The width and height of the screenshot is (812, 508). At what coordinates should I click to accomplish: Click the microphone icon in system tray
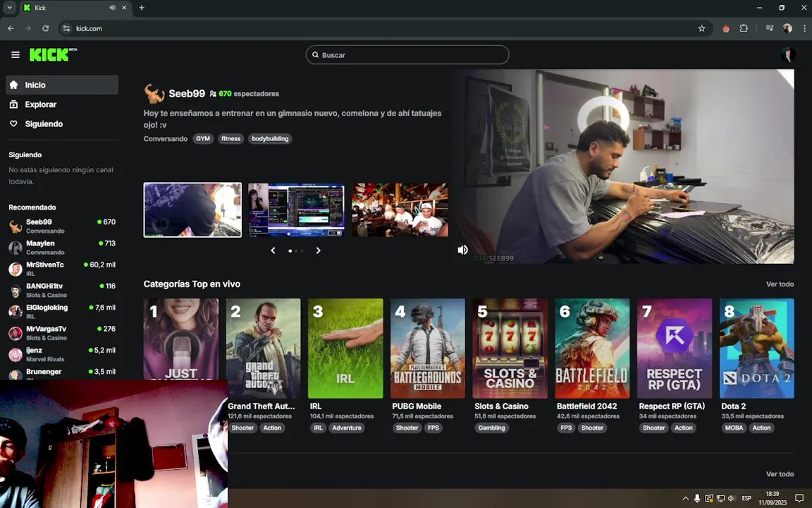(x=697, y=499)
